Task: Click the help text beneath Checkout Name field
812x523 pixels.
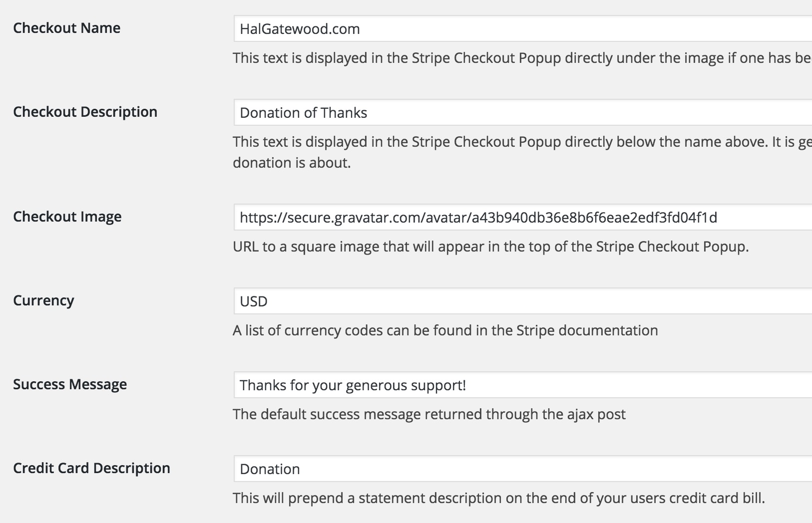Action: (522, 58)
